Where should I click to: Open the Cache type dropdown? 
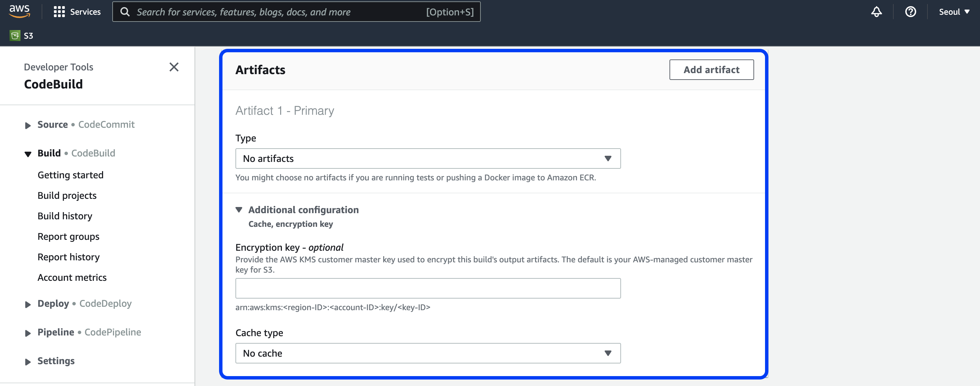pos(428,353)
